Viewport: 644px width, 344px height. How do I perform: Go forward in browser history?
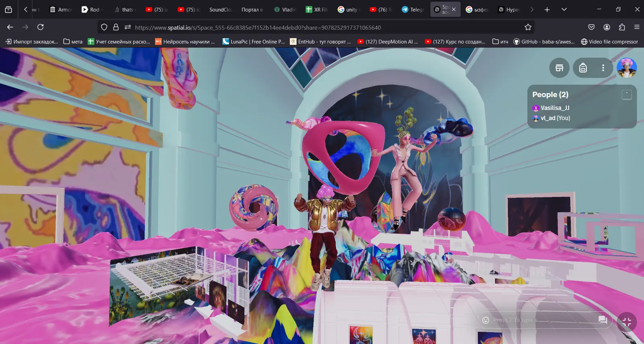25,27
